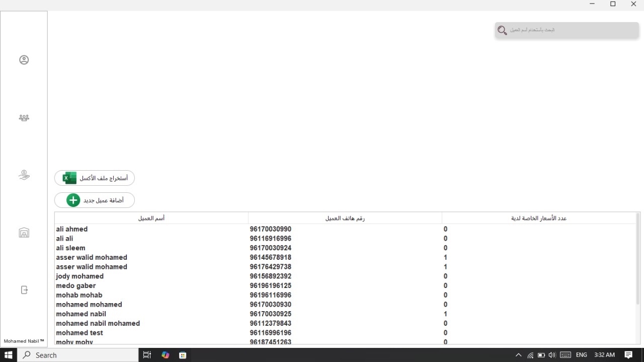Show hidden system tray icons

pos(519,355)
